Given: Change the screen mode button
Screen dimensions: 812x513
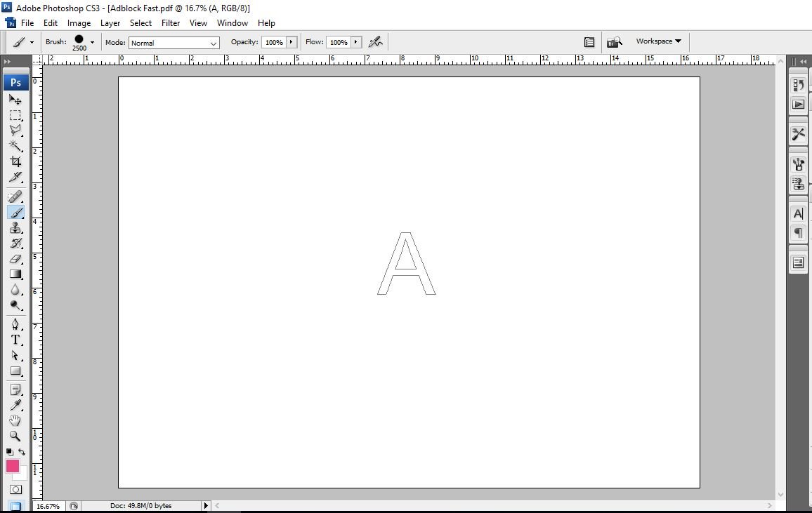Looking at the screenshot, I should click(15, 506).
